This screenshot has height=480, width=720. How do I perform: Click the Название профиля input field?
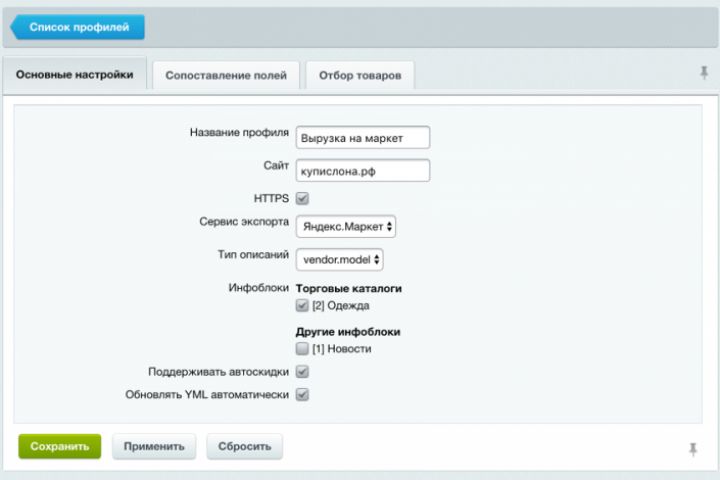pos(362,137)
